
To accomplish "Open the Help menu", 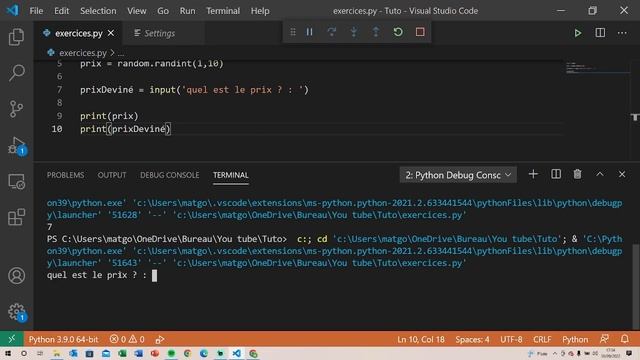I will click(x=260, y=11).
